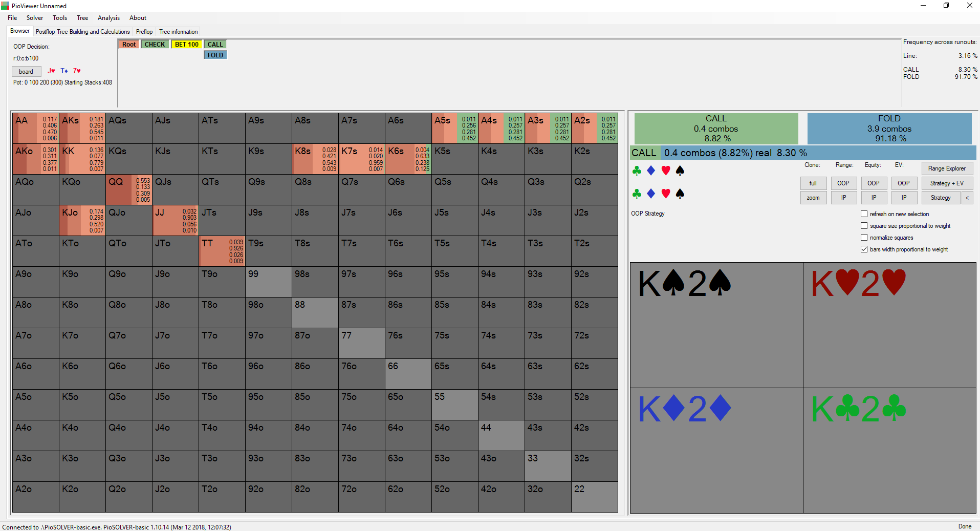Open the Tree menu

pos(82,18)
